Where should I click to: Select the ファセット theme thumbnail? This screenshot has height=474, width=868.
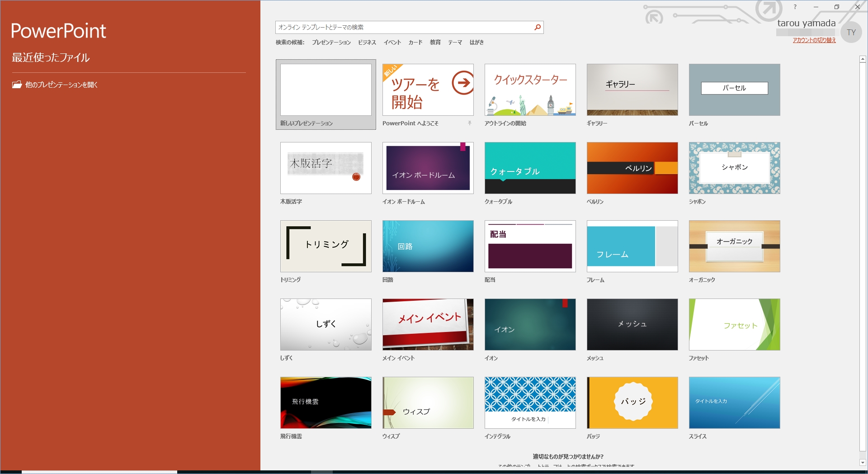click(735, 324)
